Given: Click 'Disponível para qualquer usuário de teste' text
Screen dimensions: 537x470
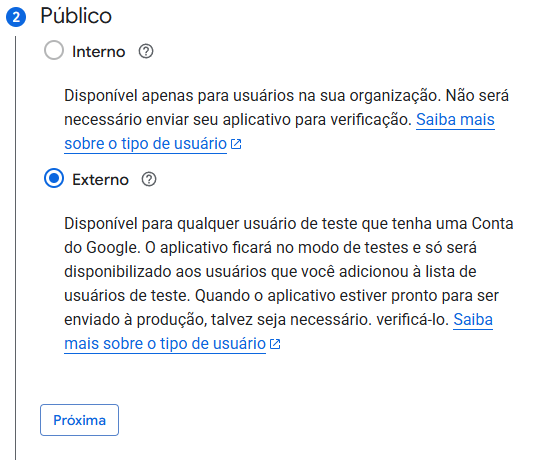Looking at the screenshot, I should pos(211,224).
